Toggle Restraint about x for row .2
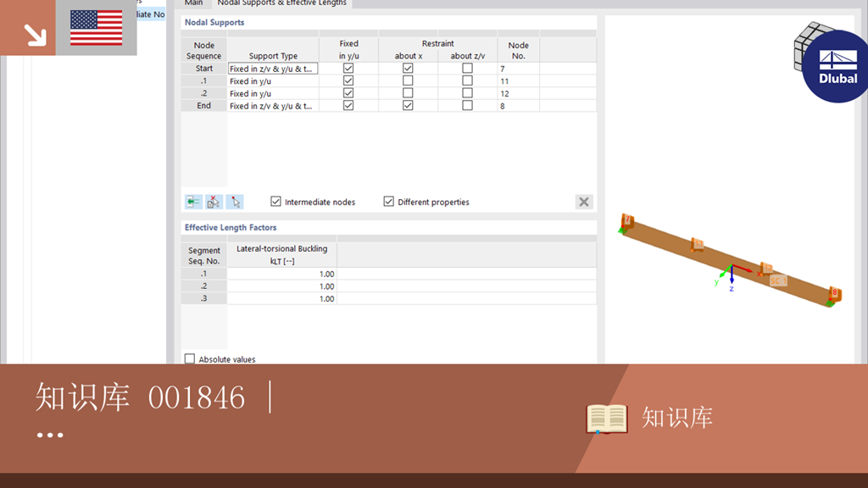The image size is (868, 488). 408,93
